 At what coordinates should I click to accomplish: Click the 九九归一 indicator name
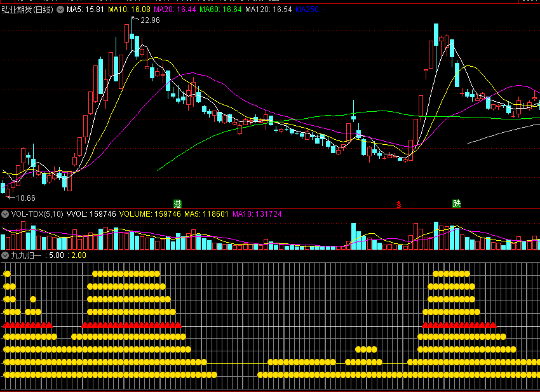26,255
